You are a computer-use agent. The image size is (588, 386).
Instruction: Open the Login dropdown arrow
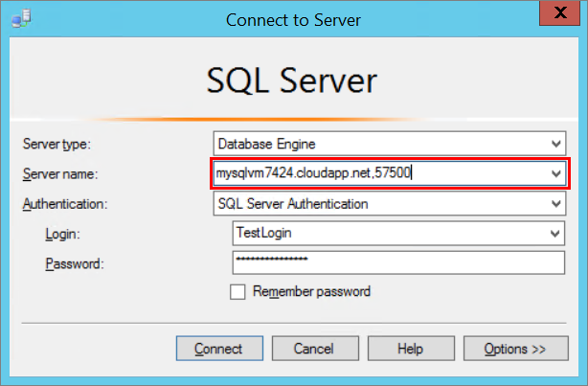click(x=556, y=234)
